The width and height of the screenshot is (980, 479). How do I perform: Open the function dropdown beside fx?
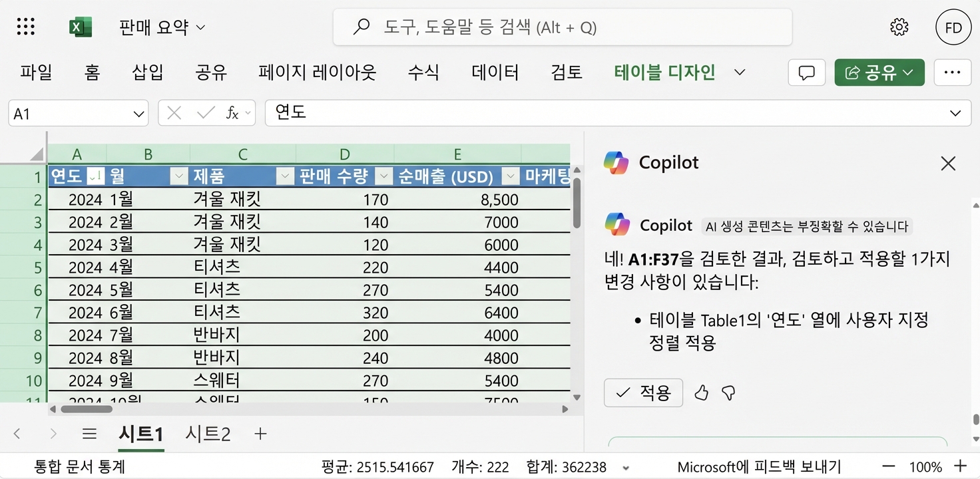[249, 113]
